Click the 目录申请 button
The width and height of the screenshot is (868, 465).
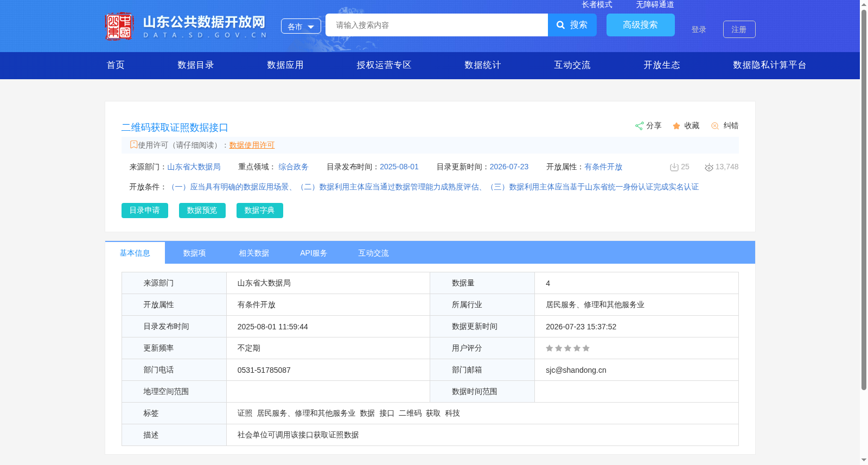[x=145, y=211]
